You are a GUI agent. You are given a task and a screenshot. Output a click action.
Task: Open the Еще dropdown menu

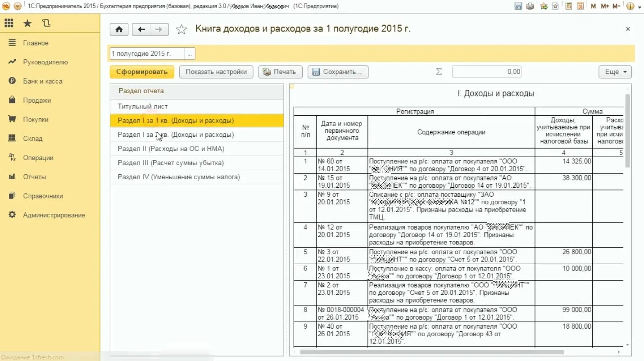click(x=615, y=72)
